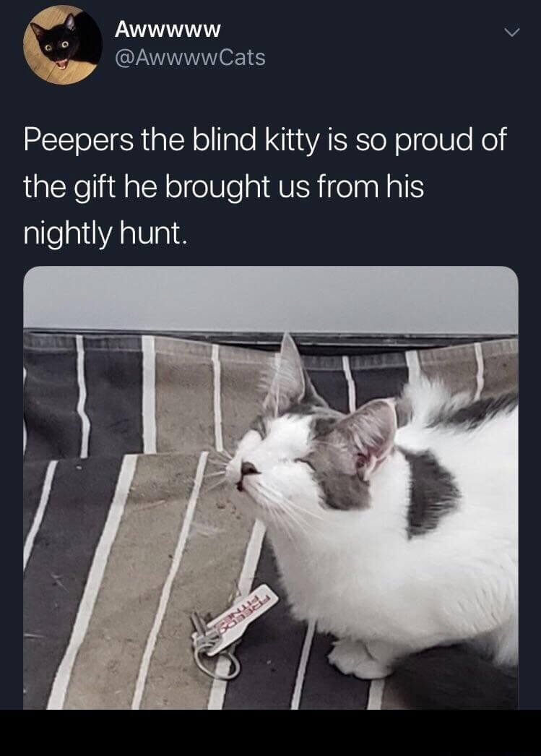
Task: Open the attached cat photo
Action: [271, 487]
